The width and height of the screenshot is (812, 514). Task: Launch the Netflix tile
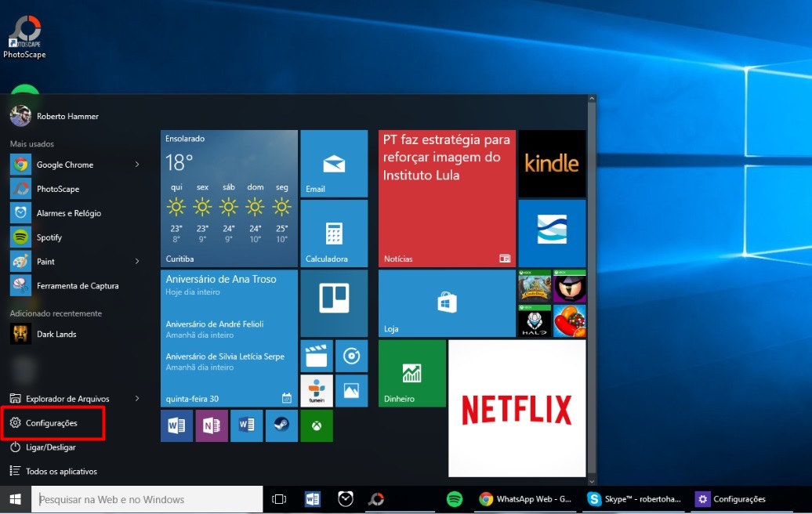tap(517, 408)
